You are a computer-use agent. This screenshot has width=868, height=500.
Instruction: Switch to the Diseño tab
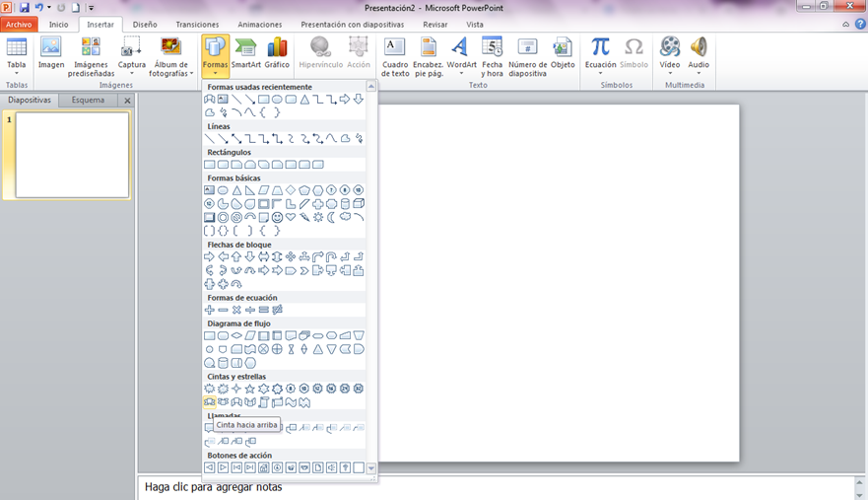tap(145, 25)
